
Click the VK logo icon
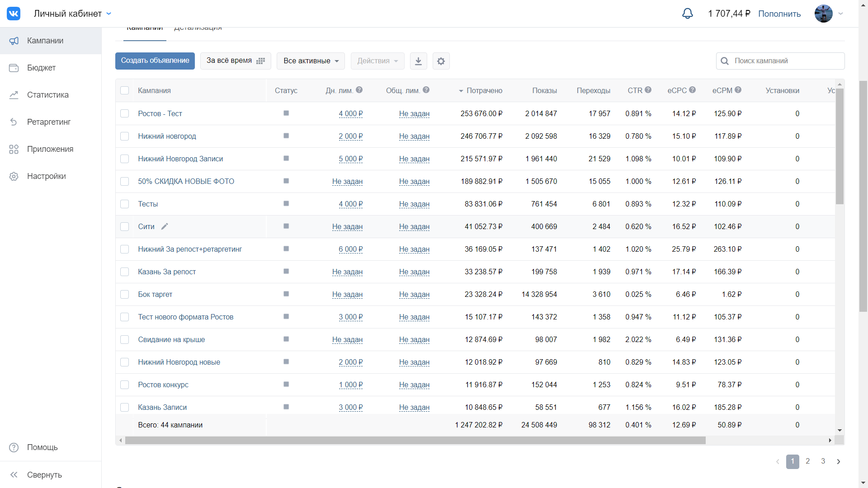click(x=14, y=14)
